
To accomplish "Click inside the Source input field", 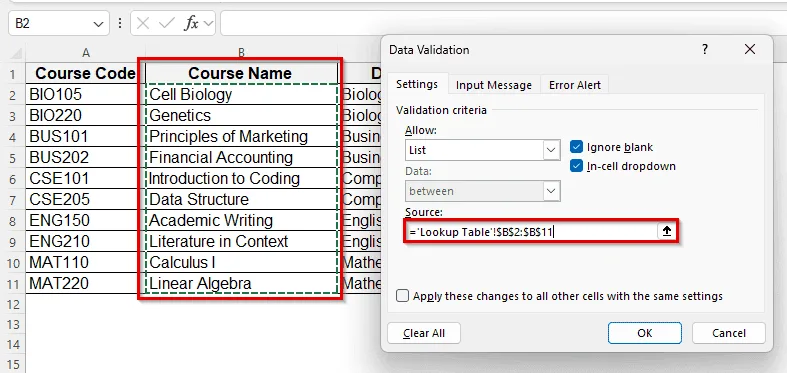I will (x=531, y=231).
